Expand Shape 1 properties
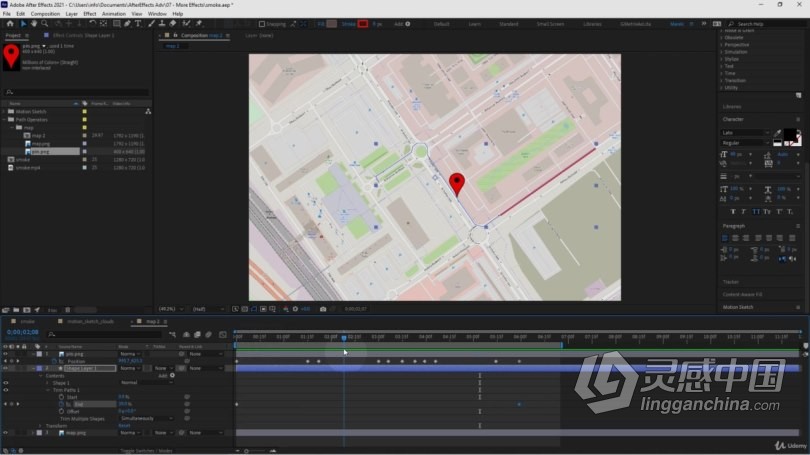810x455 pixels. 48,383
